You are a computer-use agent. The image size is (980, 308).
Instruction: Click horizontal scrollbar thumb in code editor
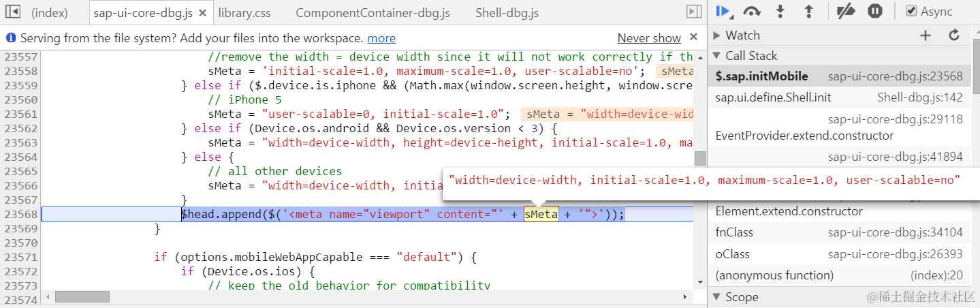(x=82, y=297)
